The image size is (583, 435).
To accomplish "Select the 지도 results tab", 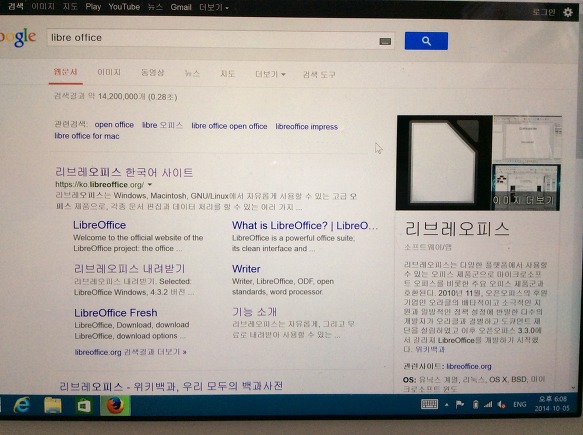I will 228,74.
